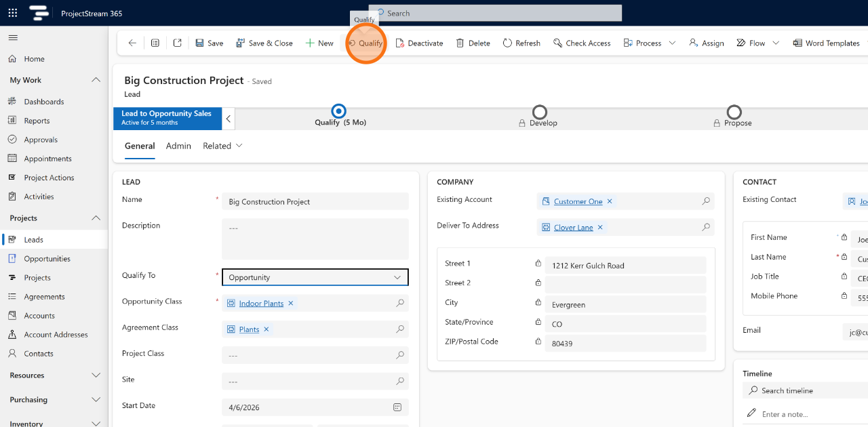
Task: Select the General tab
Action: tap(140, 146)
